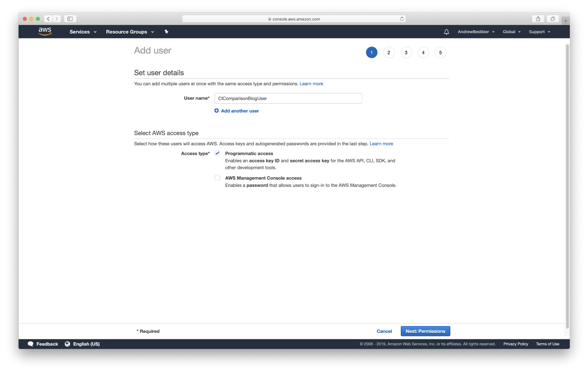Click the User name input field
The height and width of the screenshot is (373, 588).
[288, 98]
